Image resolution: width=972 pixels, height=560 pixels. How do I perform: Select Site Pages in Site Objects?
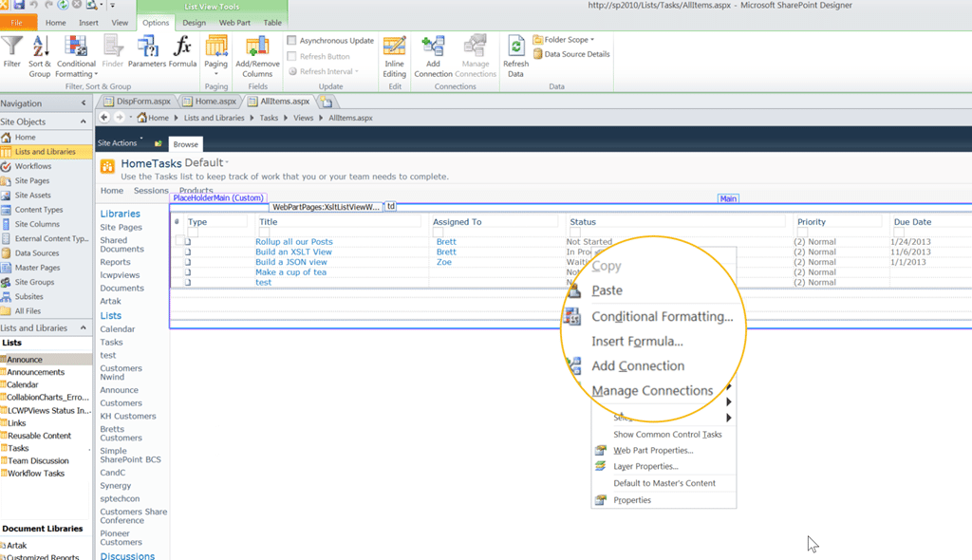pos(31,180)
